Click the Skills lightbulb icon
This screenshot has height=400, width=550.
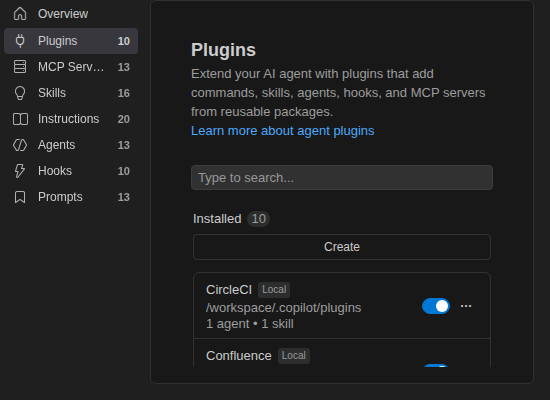20,93
